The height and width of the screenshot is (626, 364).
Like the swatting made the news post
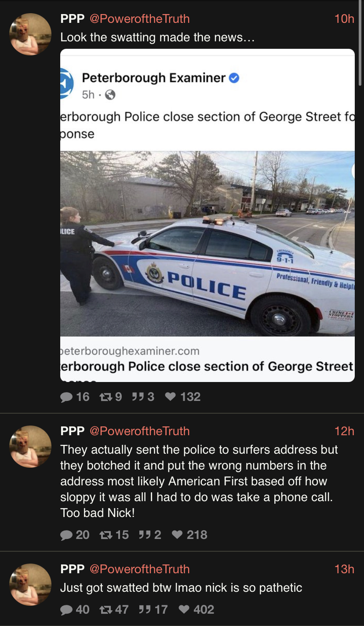pos(171,397)
